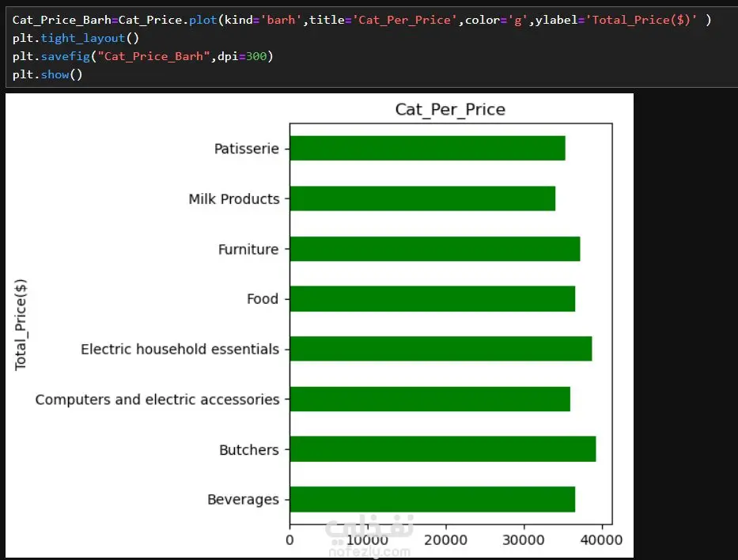Click the 40000 tick label
Viewport: 738px width, 560px height.
pos(601,540)
